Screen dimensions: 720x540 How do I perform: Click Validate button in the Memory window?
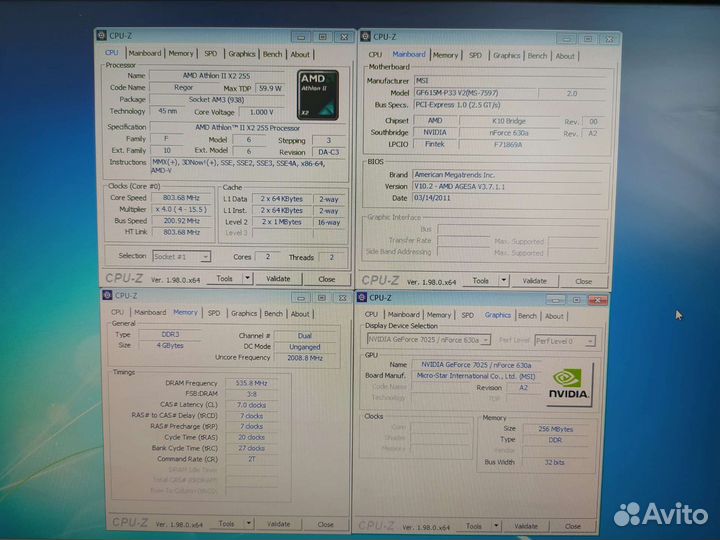click(278, 524)
